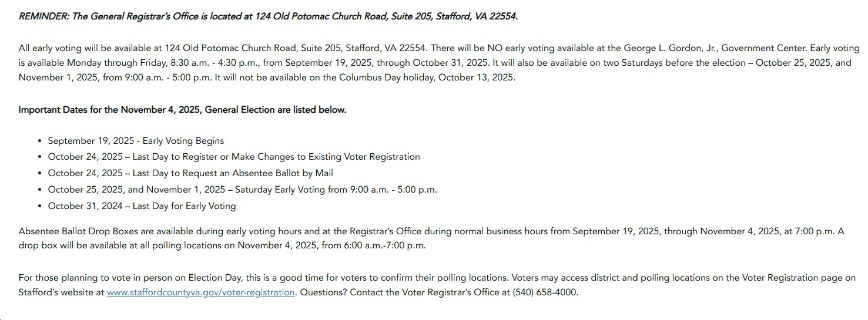Click 'Last Day to Register' bullet item
The width and height of the screenshot is (868, 320).
pyautogui.click(x=234, y=157)
